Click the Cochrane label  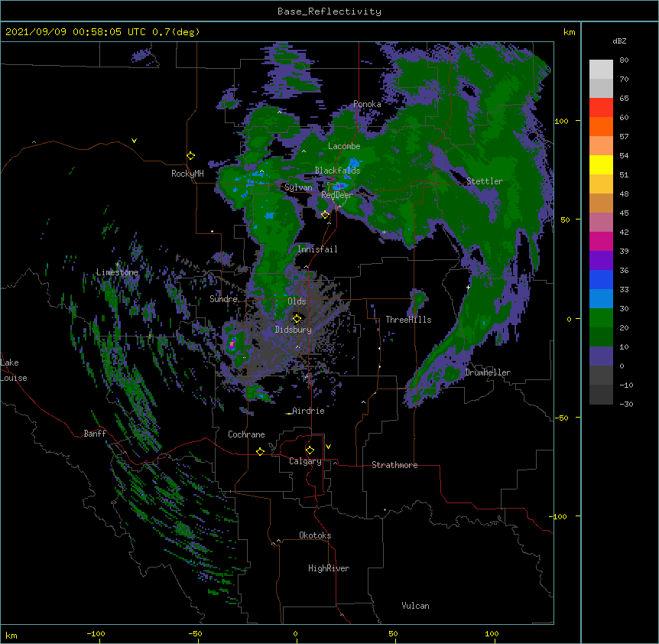(246, 434)
